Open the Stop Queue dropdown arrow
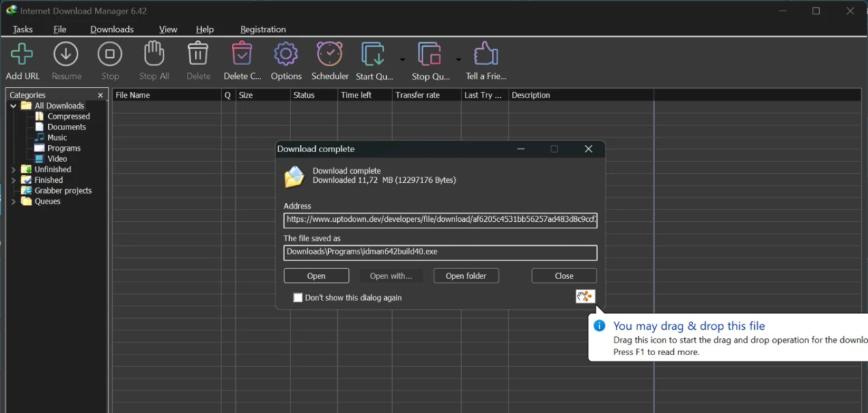The width and height of the screenshot is (868, 413). coord(458,60)
